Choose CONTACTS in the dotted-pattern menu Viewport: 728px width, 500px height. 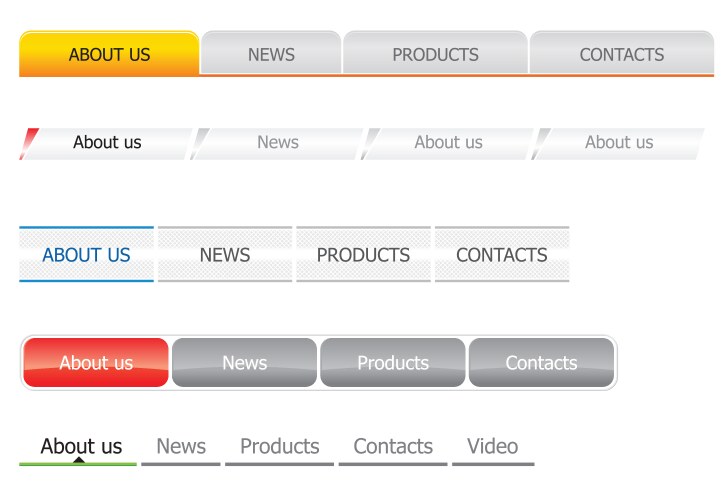[x=501, y=255]
